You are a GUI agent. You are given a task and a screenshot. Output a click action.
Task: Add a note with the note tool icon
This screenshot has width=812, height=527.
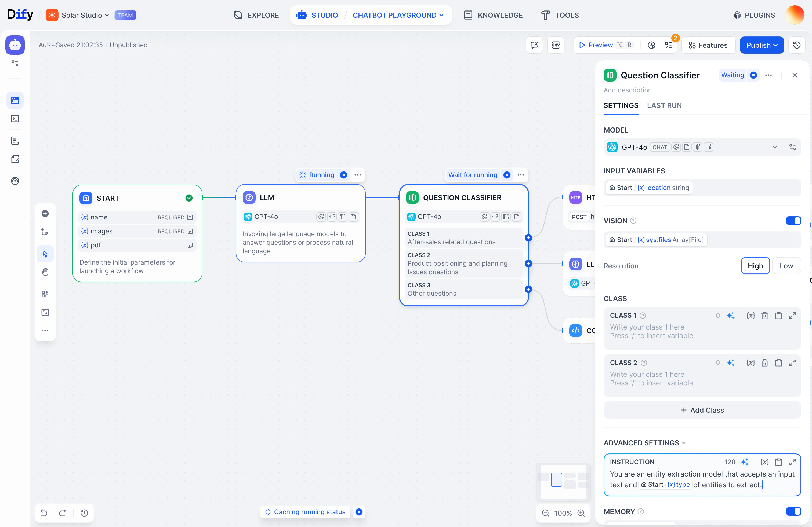pyautogui.click(x=45, y=232)
